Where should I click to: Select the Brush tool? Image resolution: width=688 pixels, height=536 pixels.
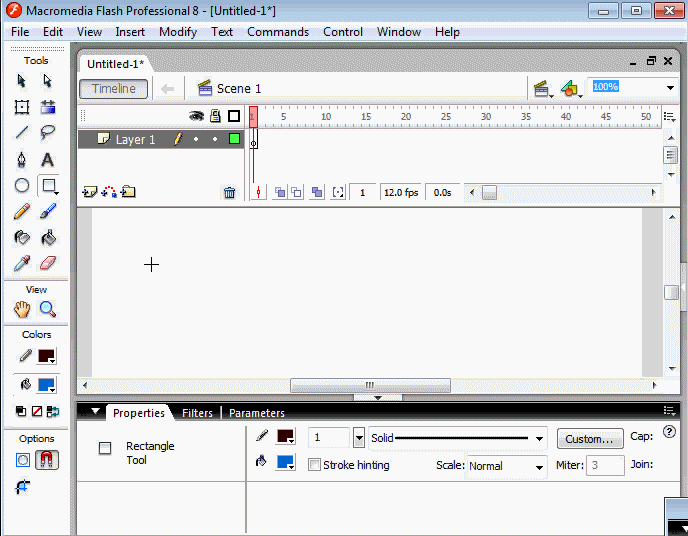48,211
